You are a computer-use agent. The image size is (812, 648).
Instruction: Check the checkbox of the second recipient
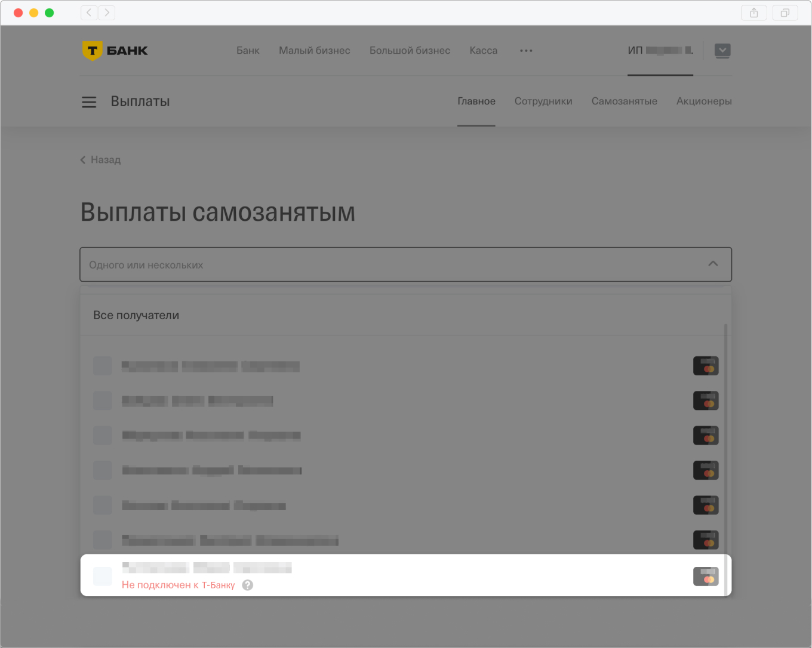click(102, 400)
